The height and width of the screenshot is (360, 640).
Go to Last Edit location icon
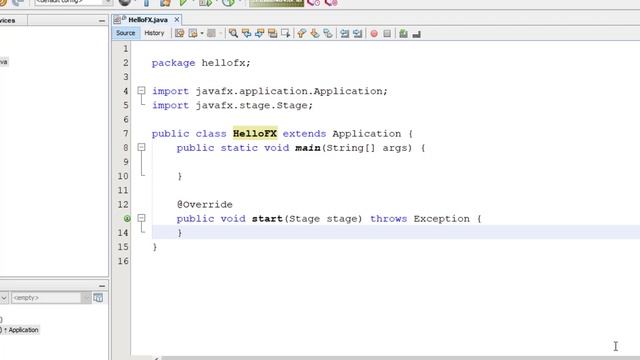(x=179, y=33)
